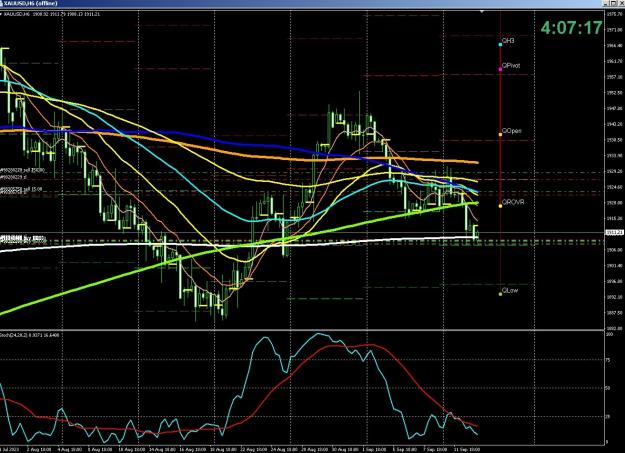Select the QROVR level label
The width and height of the screenshot is (625, 453).
(513, 202)
